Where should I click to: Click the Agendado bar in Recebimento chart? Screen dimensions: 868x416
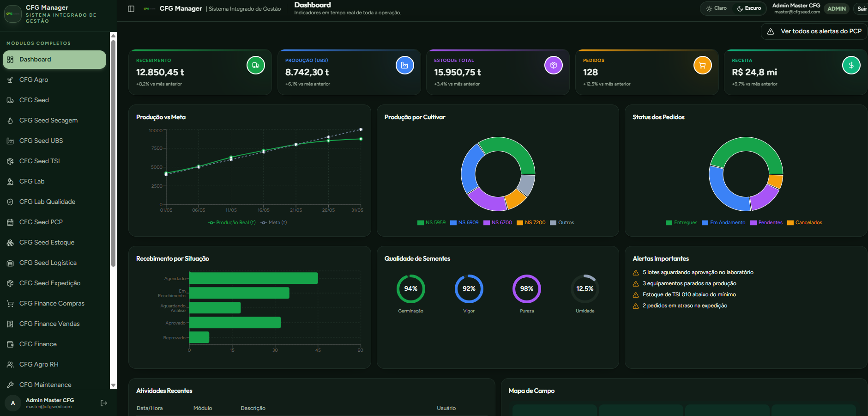tap(253, 278)
